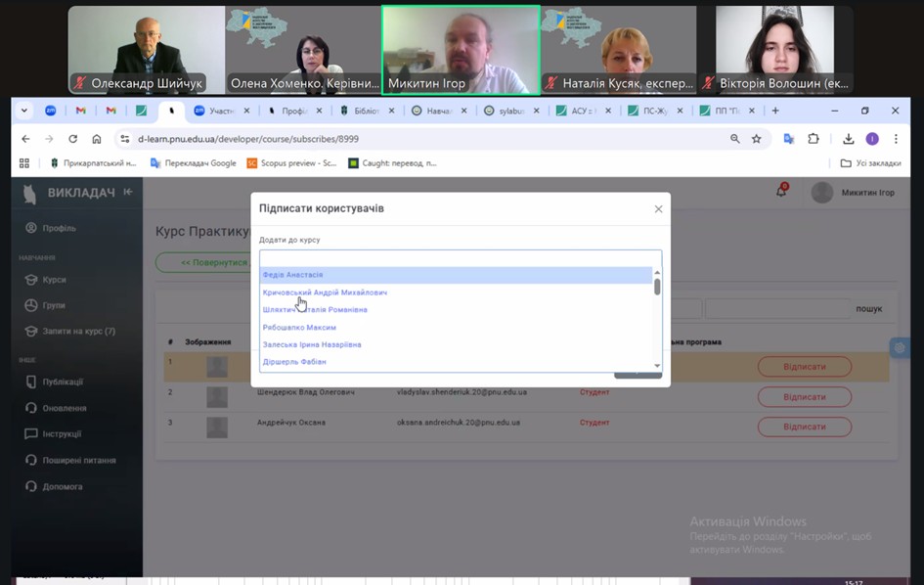
Task: Select Федів Анастасія from the dropdown list
Action: 292,275
